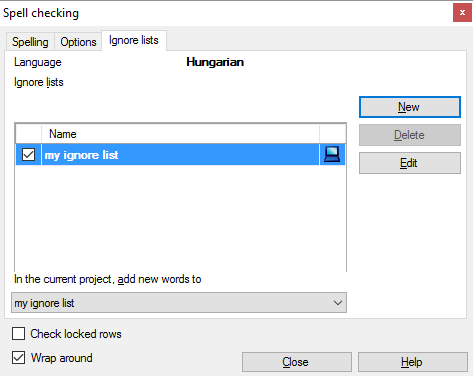This screenshot has height=376, width=473.
Task: Open the Options tab
Action: point(78,42)
